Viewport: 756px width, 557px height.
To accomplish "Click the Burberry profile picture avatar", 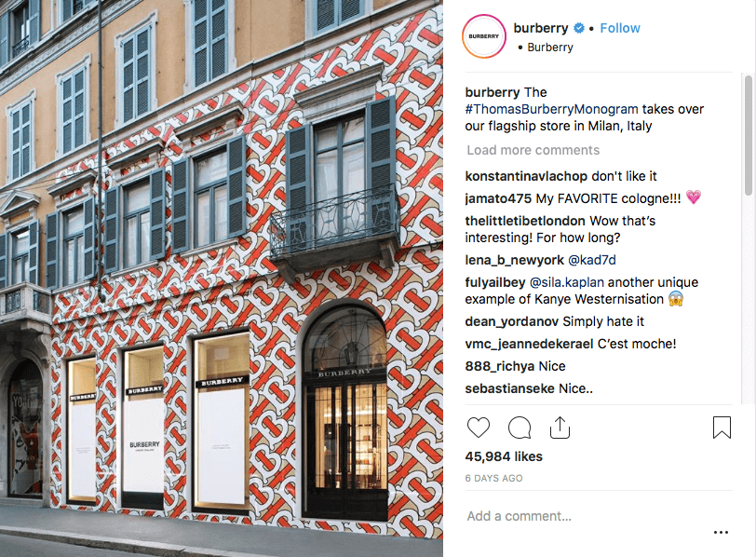I will click(x=483, y=36).
